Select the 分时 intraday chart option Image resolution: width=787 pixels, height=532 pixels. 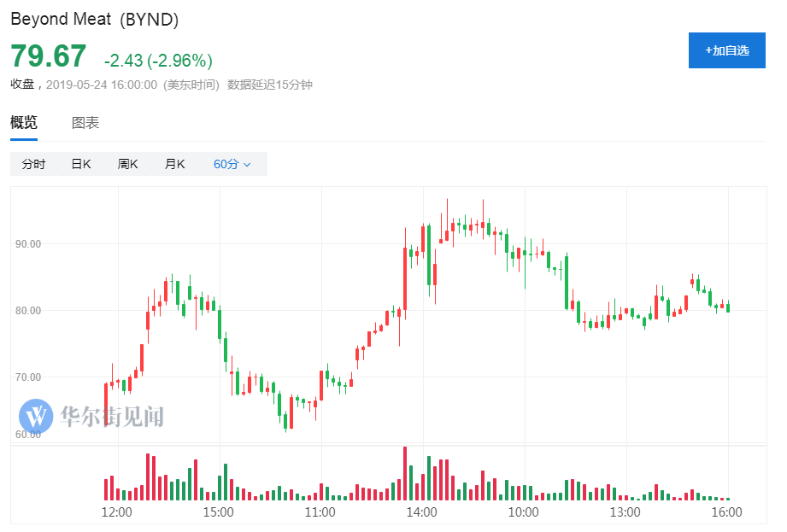(33, 164)
